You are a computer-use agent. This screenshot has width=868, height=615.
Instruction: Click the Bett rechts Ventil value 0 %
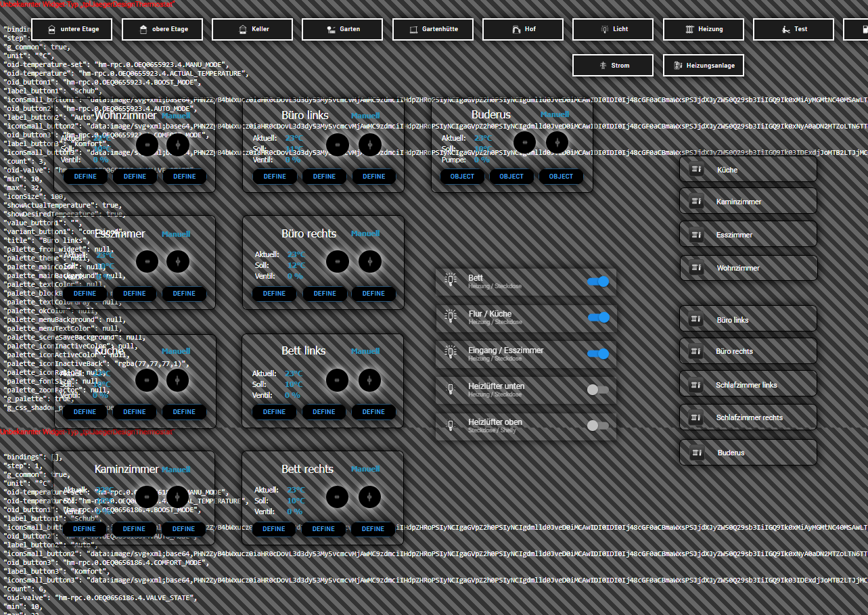click(x=294, y=511)
